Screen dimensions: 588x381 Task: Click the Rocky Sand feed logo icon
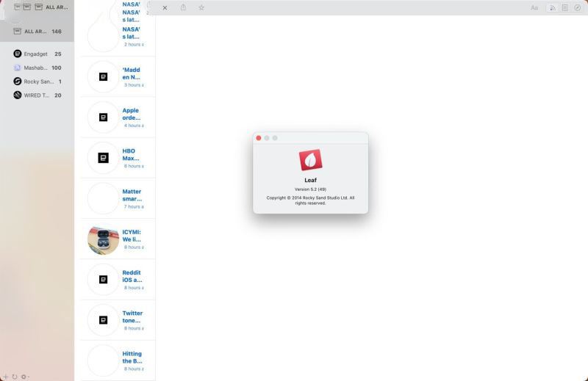click(x=17, y=81)
